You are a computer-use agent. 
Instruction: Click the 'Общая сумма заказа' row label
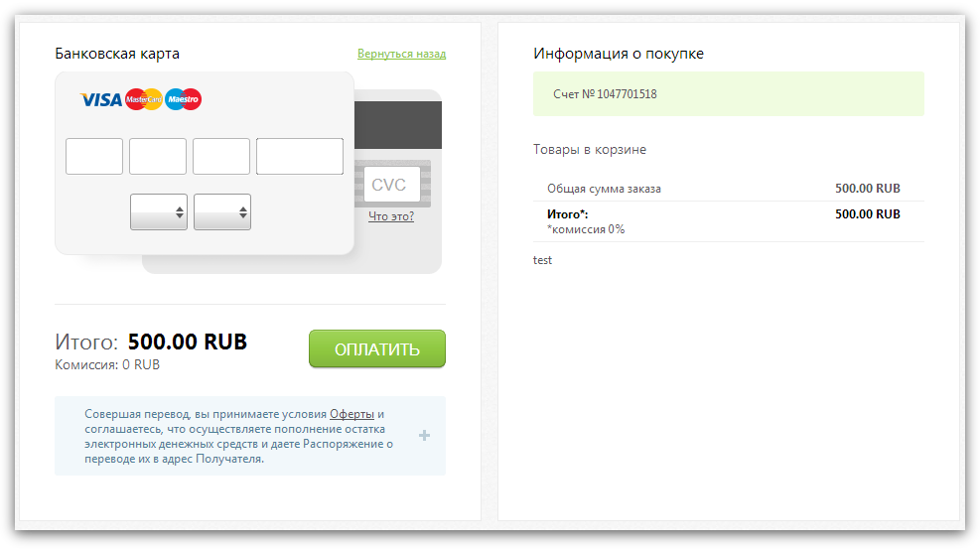[x=604, y=189]
